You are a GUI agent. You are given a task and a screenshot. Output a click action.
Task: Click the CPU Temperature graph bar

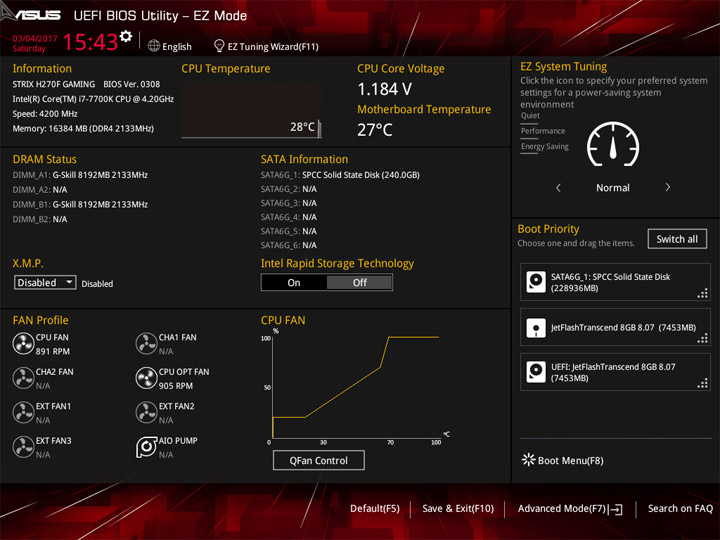tap(252, 110)
